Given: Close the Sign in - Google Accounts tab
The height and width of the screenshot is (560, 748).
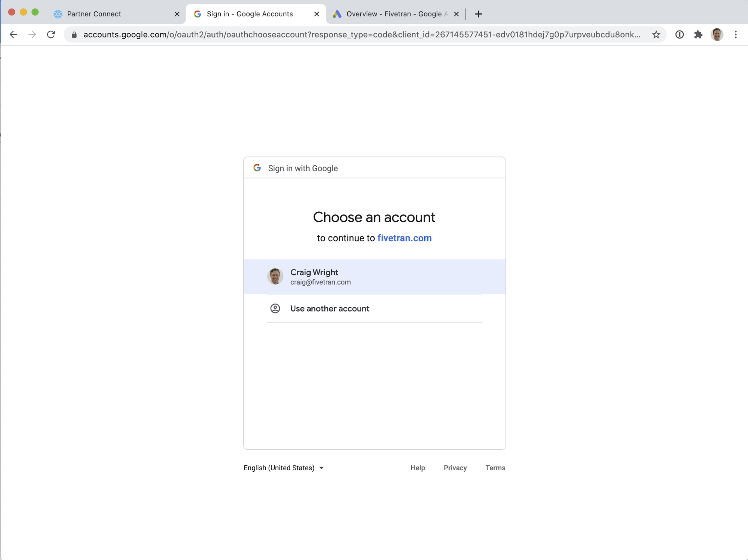Looking at the screenshot, I should (x=317, y=14).
